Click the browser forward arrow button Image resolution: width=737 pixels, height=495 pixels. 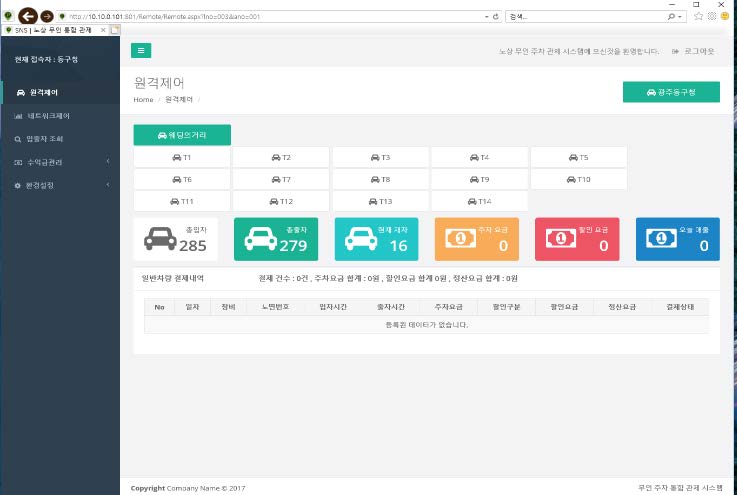(x=47, y=17)
